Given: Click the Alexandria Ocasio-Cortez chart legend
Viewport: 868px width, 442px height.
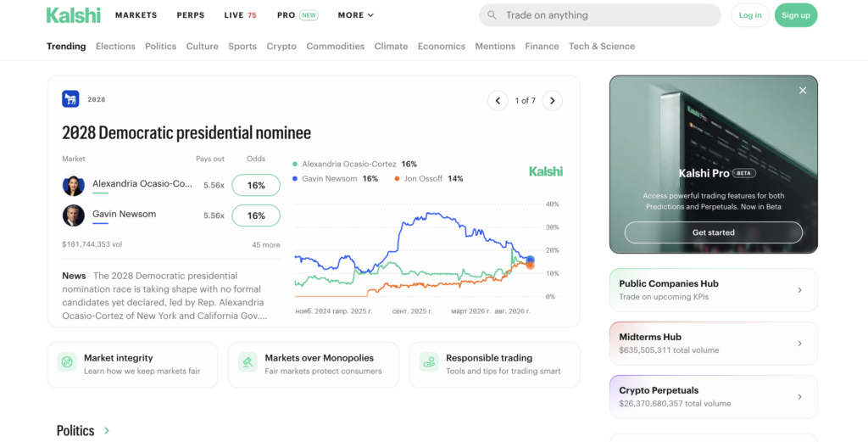Looking at the screenshot, I should click(x=354, y=164).
